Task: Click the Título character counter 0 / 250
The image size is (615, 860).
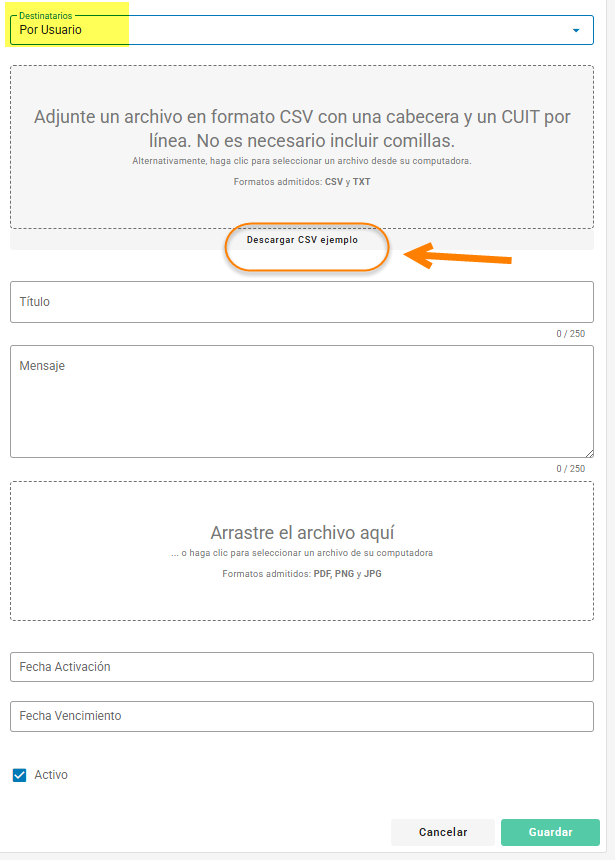Action: (x=571, y=333)
